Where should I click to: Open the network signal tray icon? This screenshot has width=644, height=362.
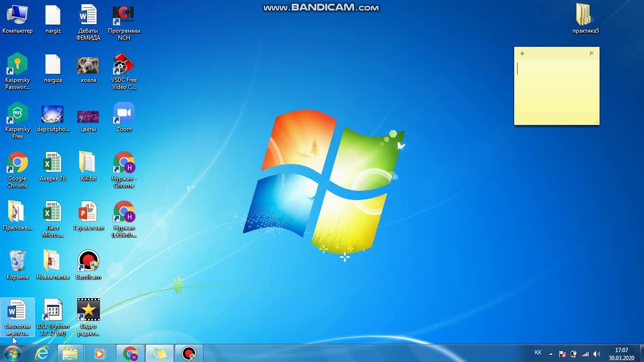click(x=585, y=354)
